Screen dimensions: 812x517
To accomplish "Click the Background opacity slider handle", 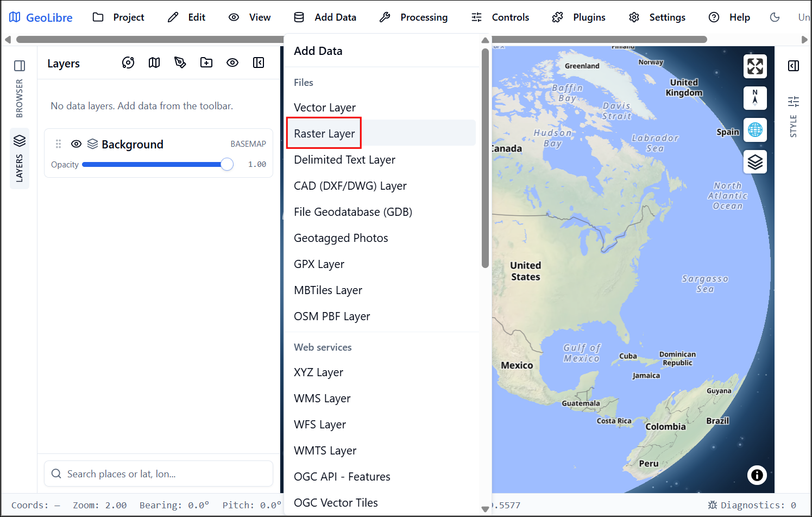I will [x=227, y=164].
